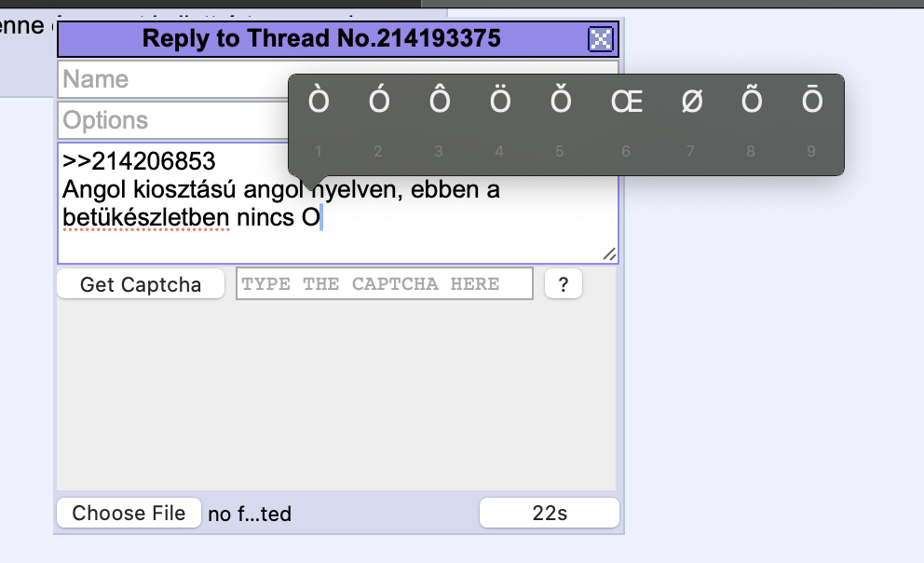Click the misspelled word betükészletben

pyautogui.click(x=146, y=217)
